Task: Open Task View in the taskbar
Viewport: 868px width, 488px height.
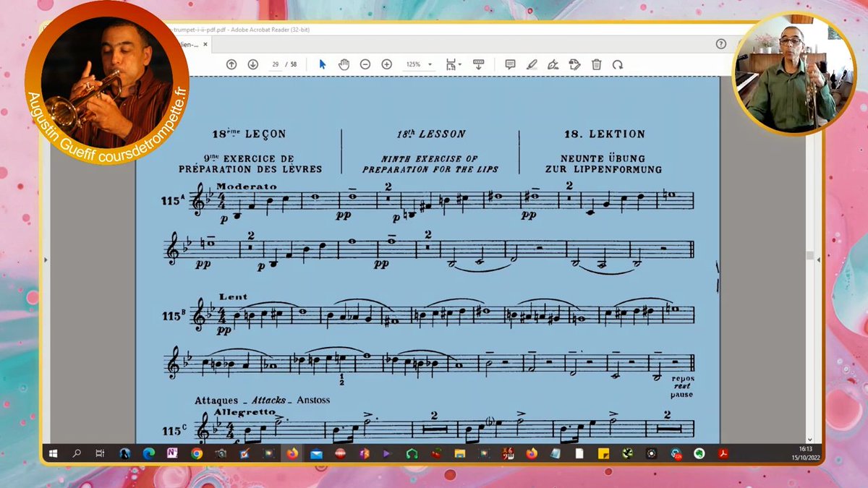Action: point(101,454)
